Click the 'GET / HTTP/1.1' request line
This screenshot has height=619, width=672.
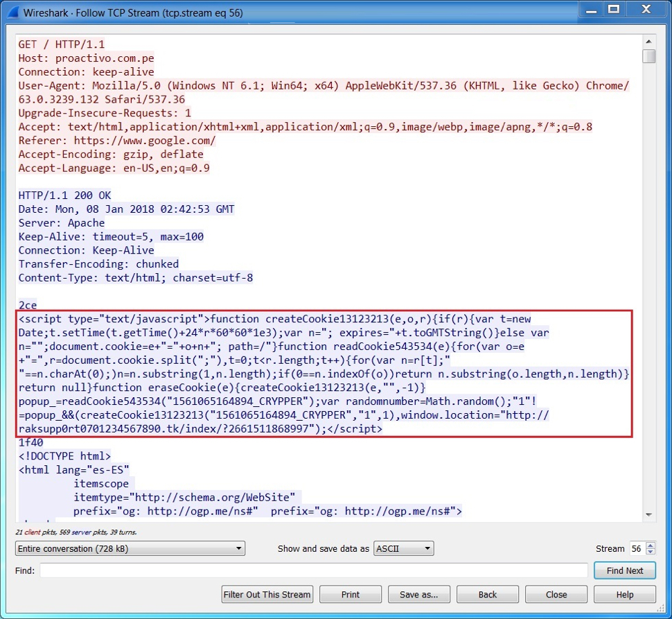[x=61, y=44]
